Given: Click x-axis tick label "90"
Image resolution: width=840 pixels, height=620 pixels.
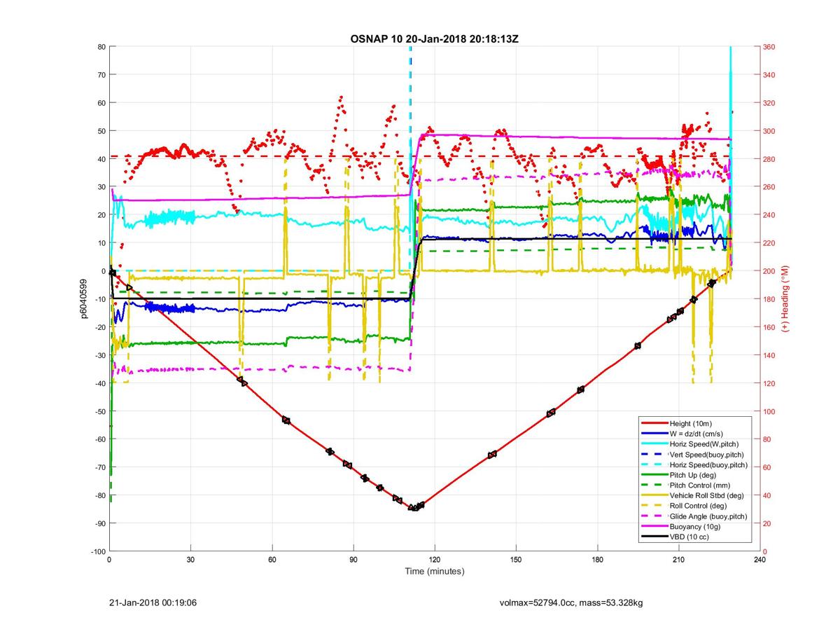Looking at the screenshot, I should click(353, 560).
